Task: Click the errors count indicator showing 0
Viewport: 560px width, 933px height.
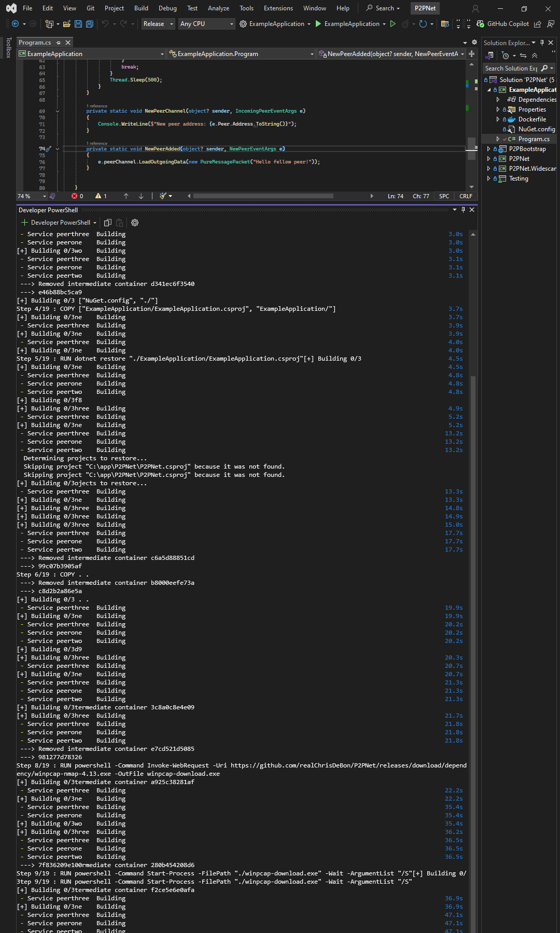Action: point(77,196)
